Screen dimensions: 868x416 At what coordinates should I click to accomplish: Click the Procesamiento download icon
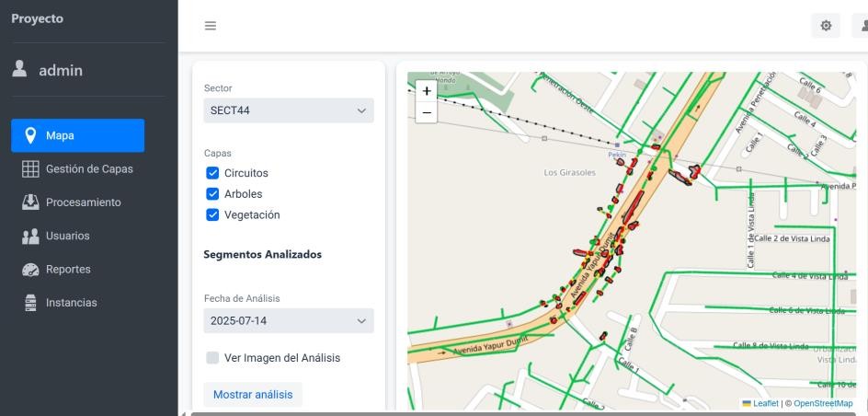tap(30, 202)
